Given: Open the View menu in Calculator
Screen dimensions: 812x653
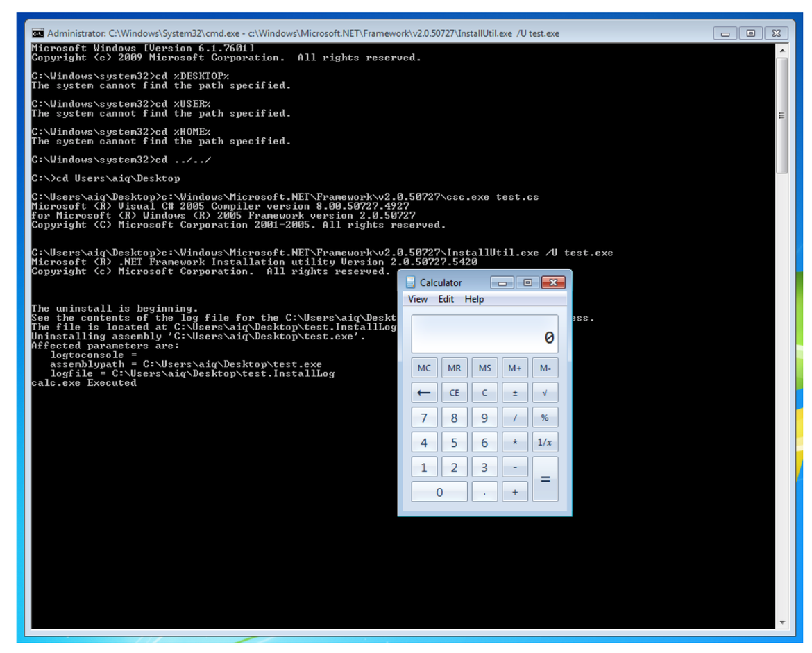Looking at the screenshot, I should pyautogui.click(x=418, y=299).
